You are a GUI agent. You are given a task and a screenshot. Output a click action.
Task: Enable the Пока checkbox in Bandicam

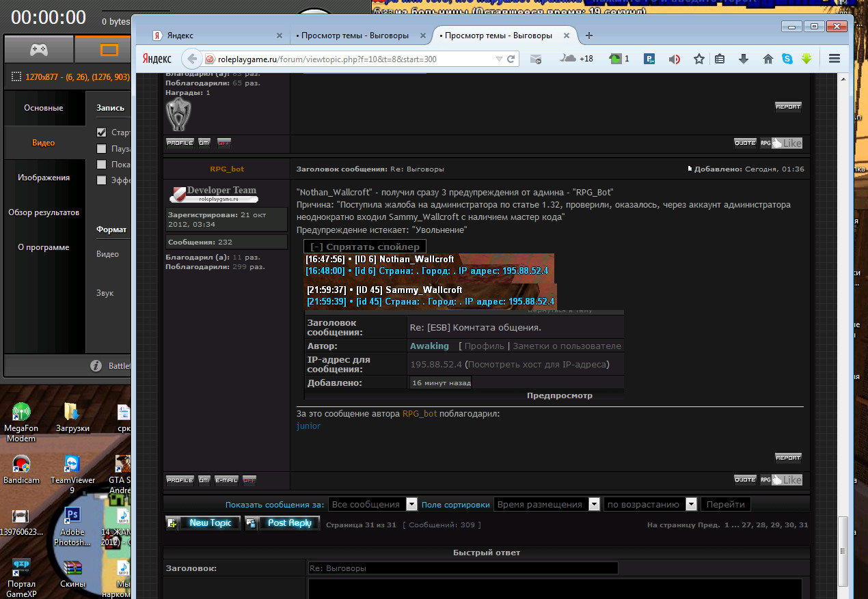102,164
